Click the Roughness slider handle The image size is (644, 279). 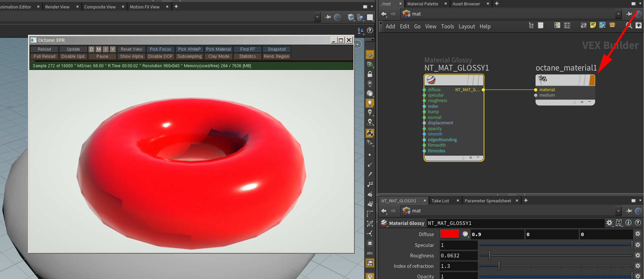click(489, 255)
